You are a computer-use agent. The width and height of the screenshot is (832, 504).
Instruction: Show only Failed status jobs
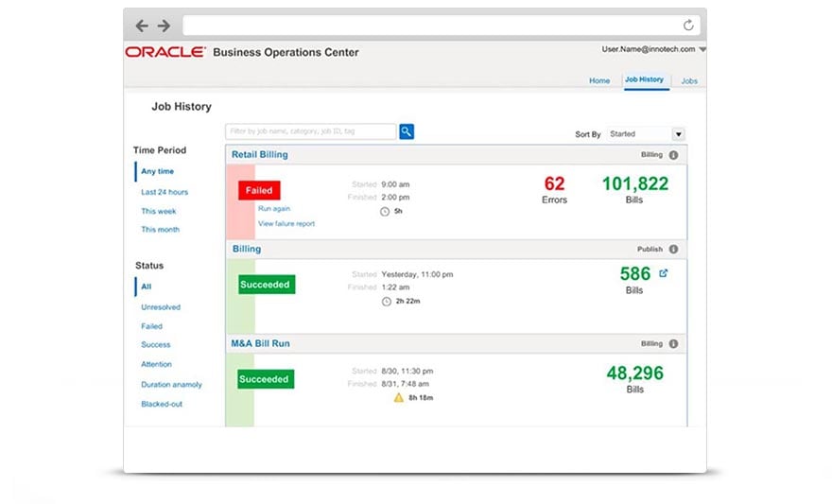(x=152, y=326)
